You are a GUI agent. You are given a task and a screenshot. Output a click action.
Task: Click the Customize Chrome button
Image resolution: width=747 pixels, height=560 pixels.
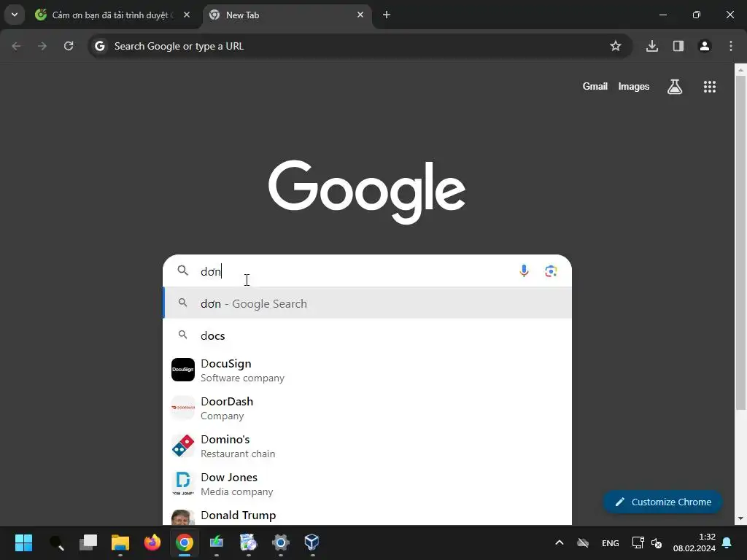click(x=662, y=502)
